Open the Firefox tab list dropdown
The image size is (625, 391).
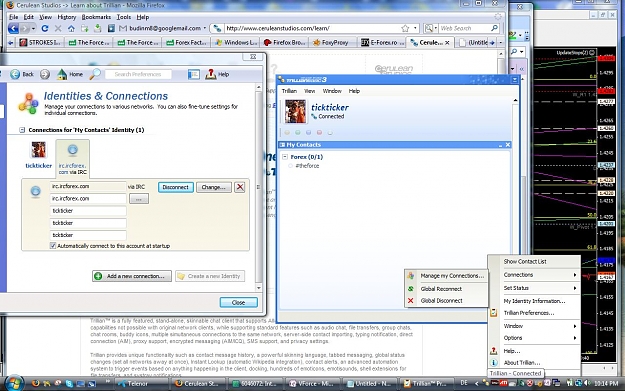coord(501,42)
